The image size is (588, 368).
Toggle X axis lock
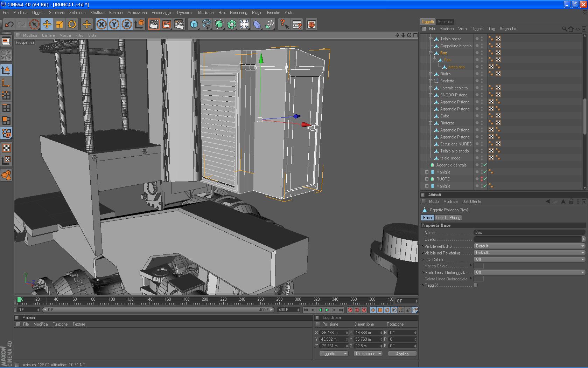click(x=101, y=24)
